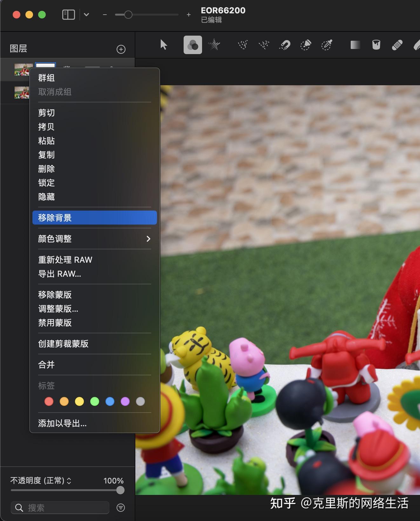Select 锁定 to lock the layer
This screenshot has height=521, width=420.
coord(95,183)
